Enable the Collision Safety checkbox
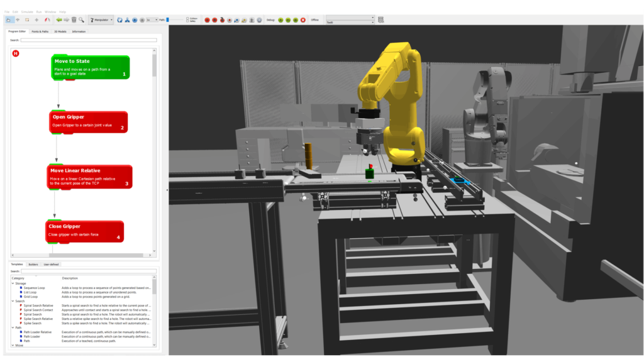The width and height of the screenshot is (644, 362). pos(187,19)
